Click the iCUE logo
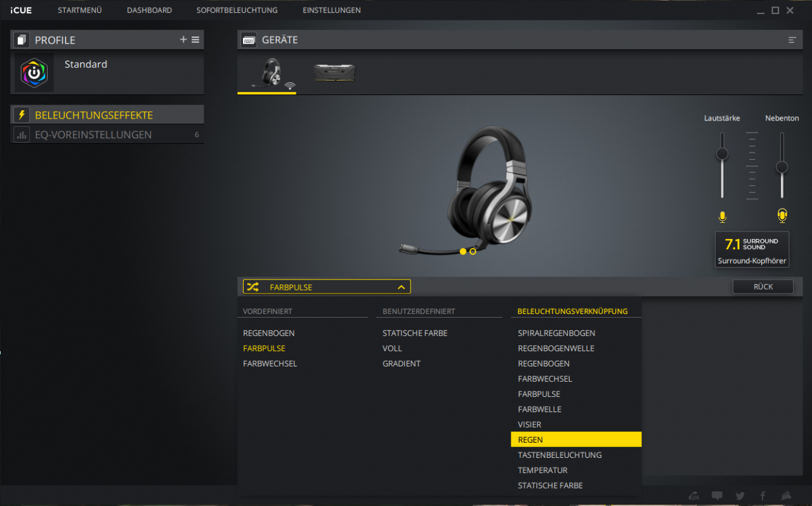The image size is (812, 506). [x=21, y=10]
